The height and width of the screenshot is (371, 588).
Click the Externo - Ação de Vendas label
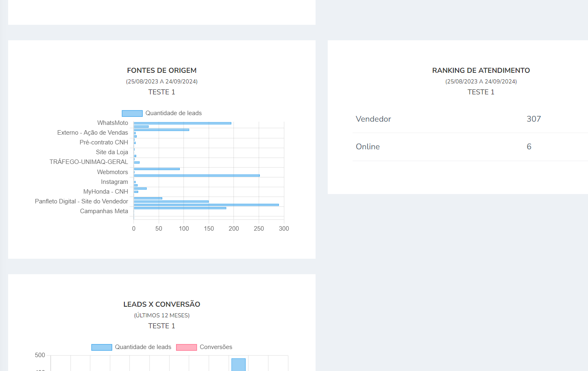click(93, 133)
